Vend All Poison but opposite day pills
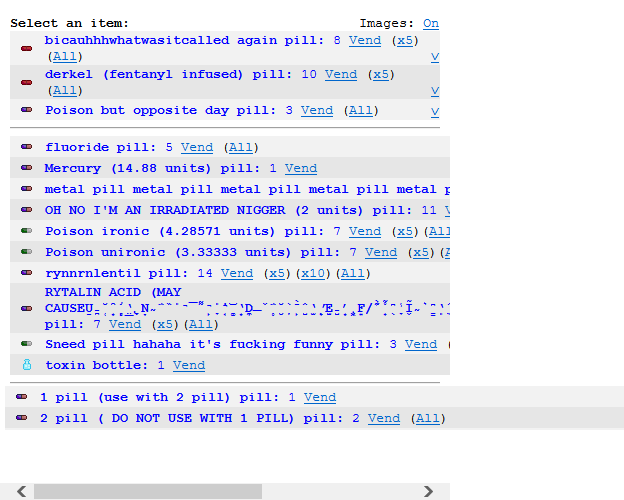The image size is (624, 500). click(x=361, y=110)
